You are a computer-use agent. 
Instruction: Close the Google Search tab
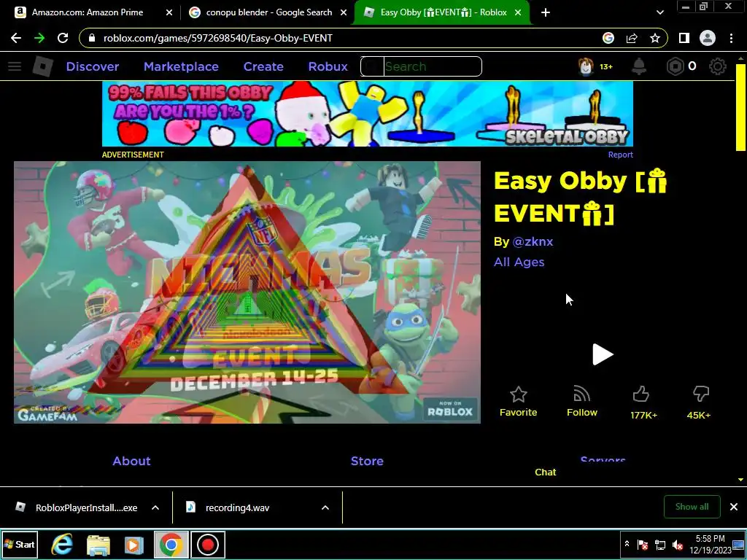344,13
